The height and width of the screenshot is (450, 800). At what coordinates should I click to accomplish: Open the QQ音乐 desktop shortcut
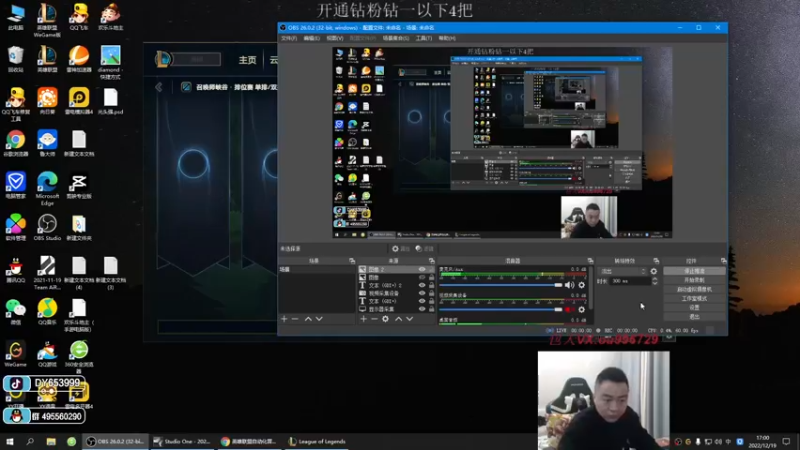[47, 312]
